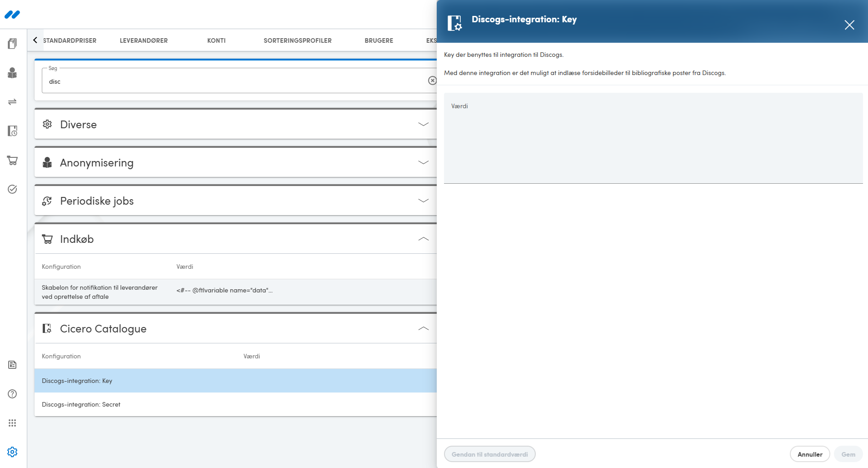This screenshot has width=868, height=468.
Task: Expand the Periodiske jobs section chevron
Action: (x=424, y=201)
